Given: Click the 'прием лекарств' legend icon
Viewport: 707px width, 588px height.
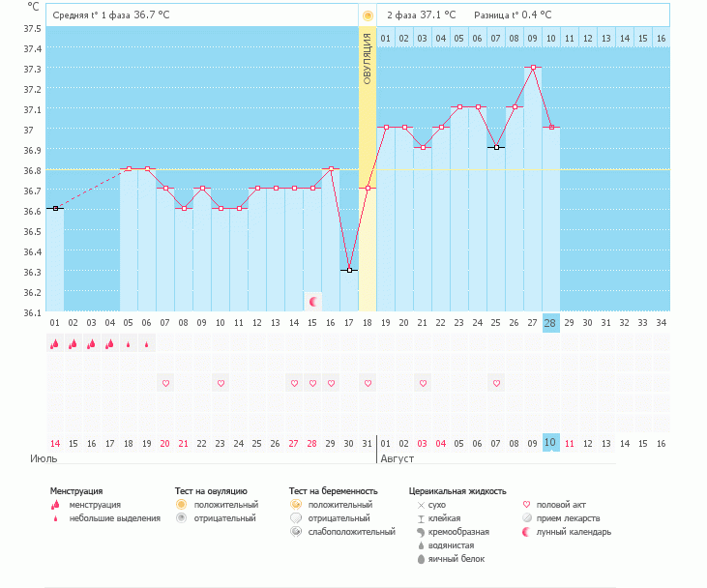Looking at the screenshot, I should pyautogui.click(x=527, y=518).
